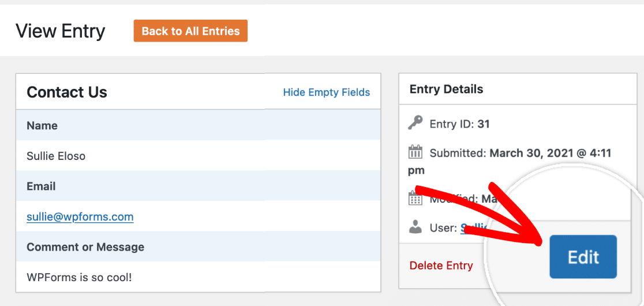
Task: Click the Contact Us form heading
Action: point(67,92)
